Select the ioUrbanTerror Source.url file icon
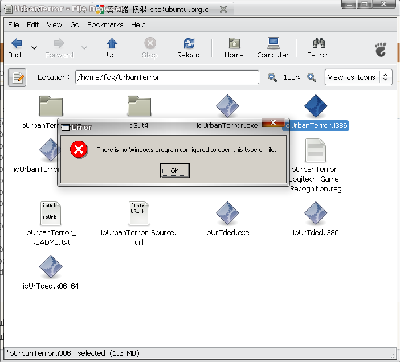 point(139,213)
